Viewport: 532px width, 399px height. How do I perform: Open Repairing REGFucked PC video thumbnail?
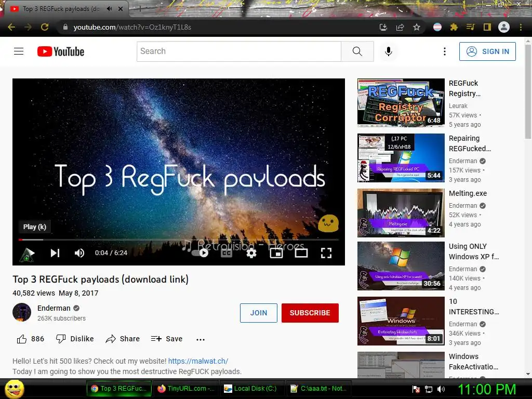(x=401, y=158)
